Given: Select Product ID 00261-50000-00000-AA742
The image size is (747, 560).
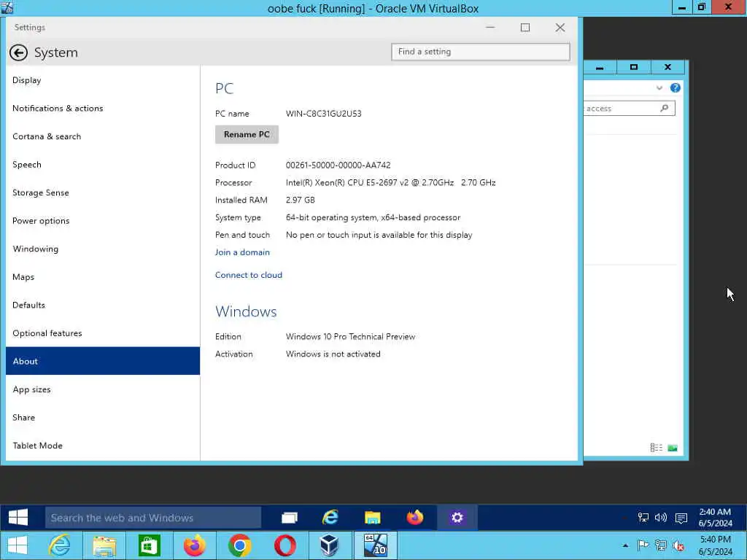Looking at the screenshot, I should (x=338, y=166).
